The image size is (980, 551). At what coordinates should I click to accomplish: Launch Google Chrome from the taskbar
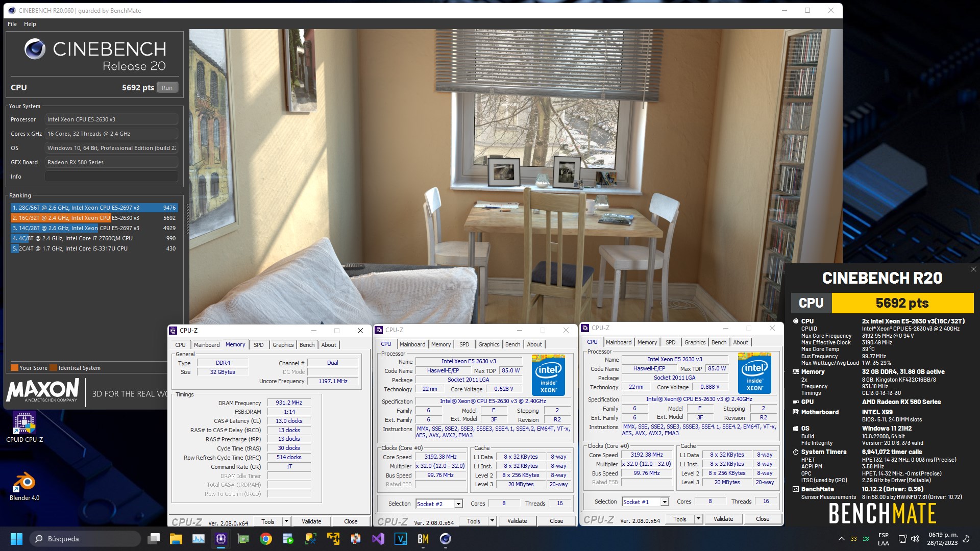[266, 539]
